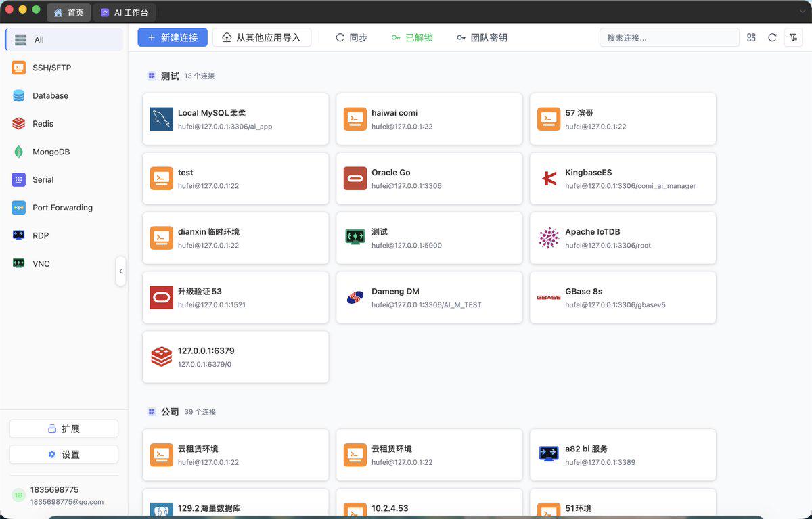Click the 新建连接 button

173,37
